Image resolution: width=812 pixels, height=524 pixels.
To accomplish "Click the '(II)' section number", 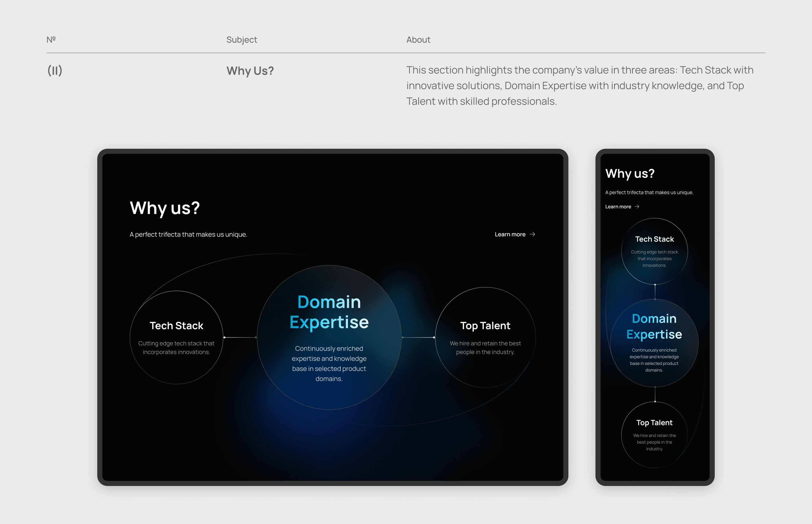I will click(54, 70).
